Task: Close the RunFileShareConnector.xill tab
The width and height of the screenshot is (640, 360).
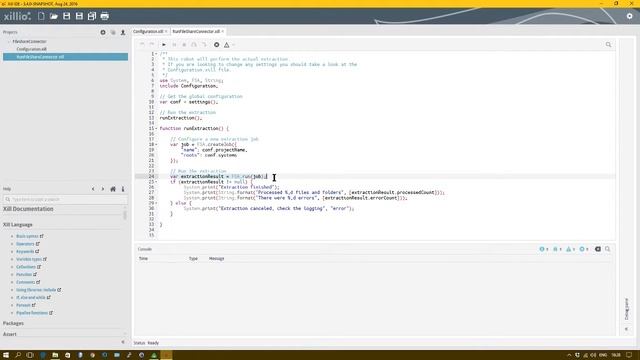Action: (222, 31)
